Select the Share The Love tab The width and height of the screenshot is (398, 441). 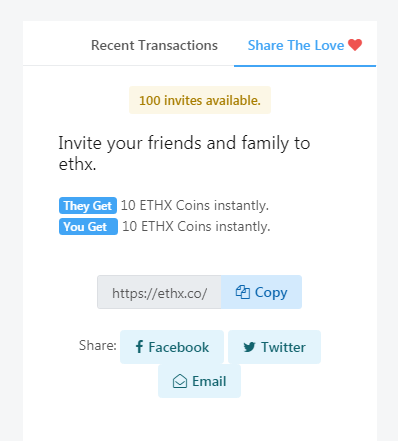click(305, 45)
